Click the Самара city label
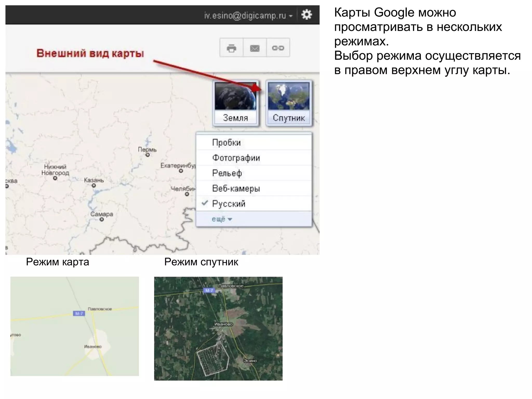Screen dimensions: 532x399 click(x=102, y=214)
